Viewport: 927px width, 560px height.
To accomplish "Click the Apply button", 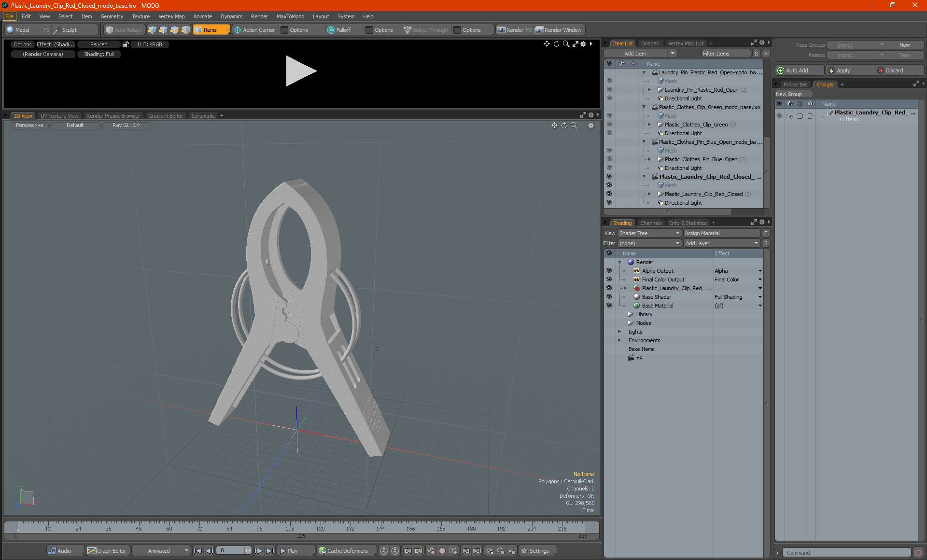I will 850,70.
